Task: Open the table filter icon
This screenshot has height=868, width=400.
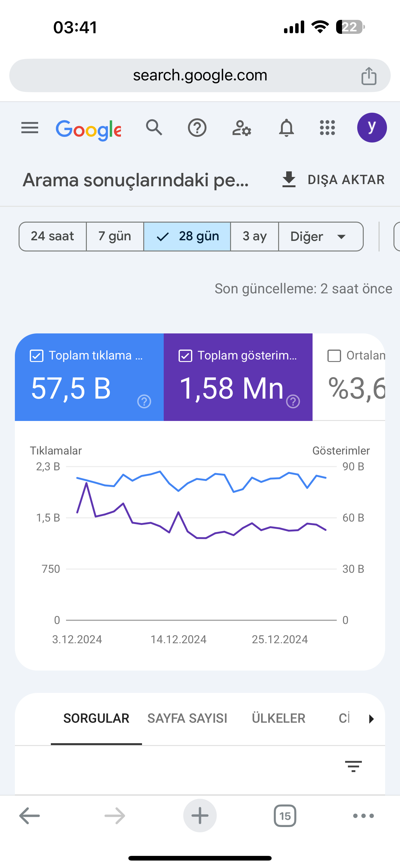Action: [353, 766]
